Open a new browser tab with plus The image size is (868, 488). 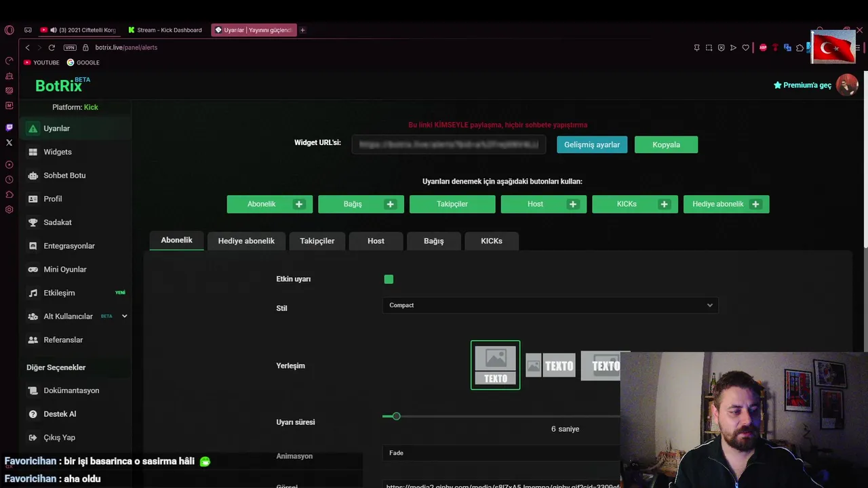tap(302, 30)
